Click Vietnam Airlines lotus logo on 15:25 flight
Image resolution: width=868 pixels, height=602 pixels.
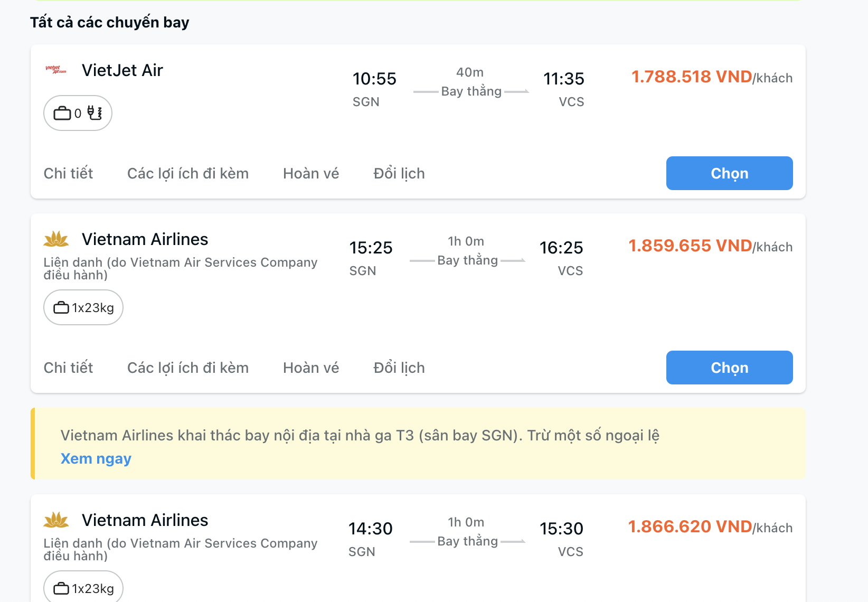(x=56, y=239)
